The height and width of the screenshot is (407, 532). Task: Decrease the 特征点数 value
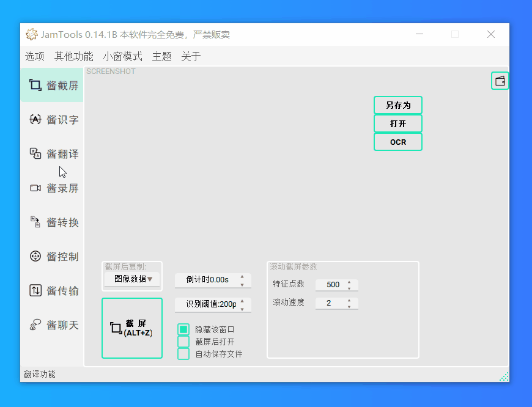pyautogui.click(x=349, y=288)
